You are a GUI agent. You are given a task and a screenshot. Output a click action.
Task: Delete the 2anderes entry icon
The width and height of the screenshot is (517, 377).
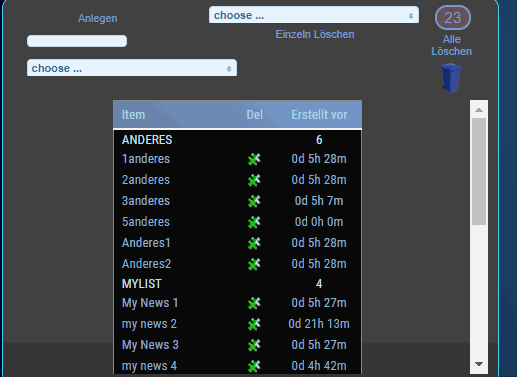click(254, 180)
